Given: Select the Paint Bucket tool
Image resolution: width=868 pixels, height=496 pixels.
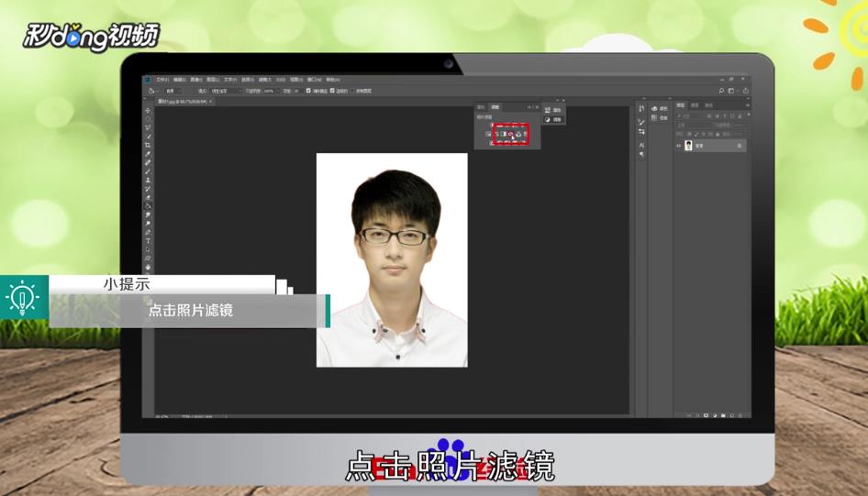Looking at the screenshot, I should pos(148,205).
